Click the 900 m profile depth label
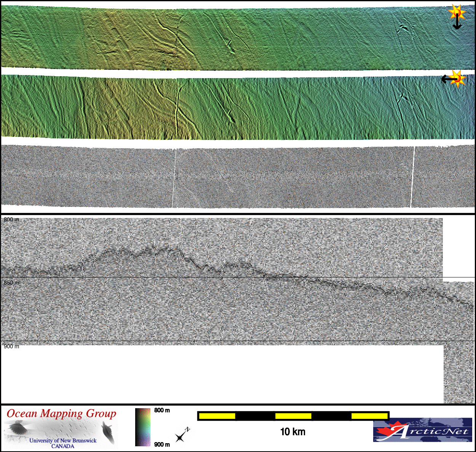This screenshot has height=452, width=476. pyautogui.click(x=11, y=346)
